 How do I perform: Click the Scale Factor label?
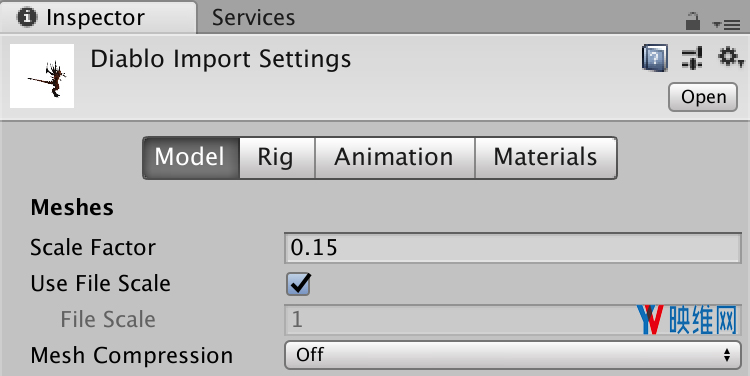93,248
